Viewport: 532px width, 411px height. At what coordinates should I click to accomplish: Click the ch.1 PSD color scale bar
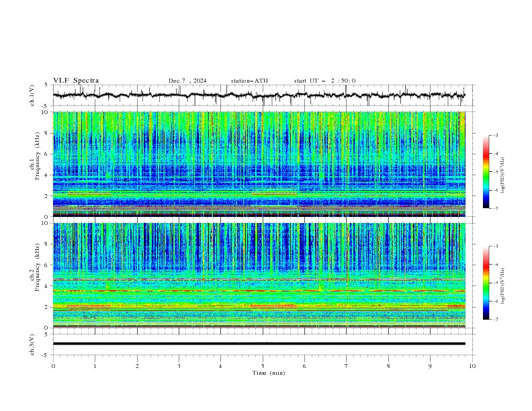tap(486, 172)
